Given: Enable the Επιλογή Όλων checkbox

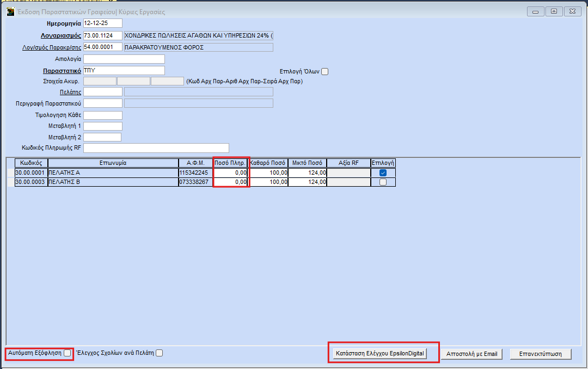Looking at the screenshot, I should coord(325,71).
